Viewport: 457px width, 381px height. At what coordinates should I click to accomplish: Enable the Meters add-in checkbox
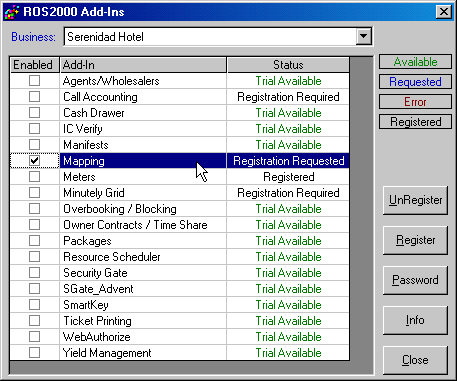coord(34,177)
